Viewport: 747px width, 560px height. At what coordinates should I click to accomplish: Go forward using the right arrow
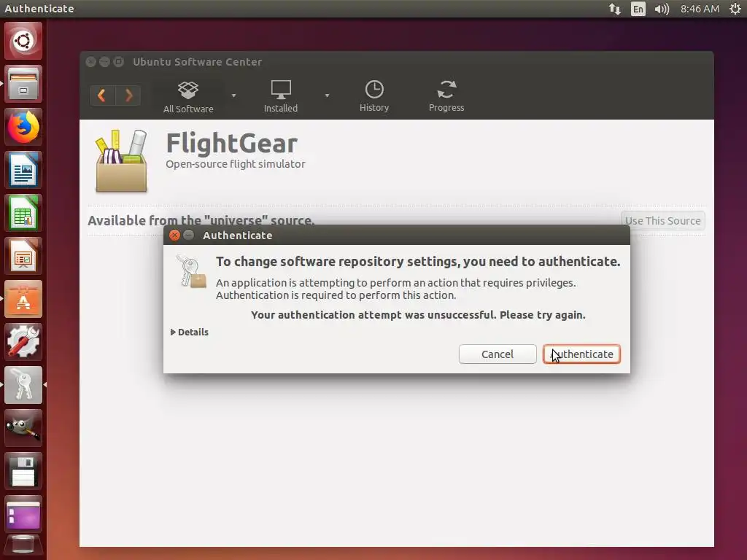coord(128,96)
